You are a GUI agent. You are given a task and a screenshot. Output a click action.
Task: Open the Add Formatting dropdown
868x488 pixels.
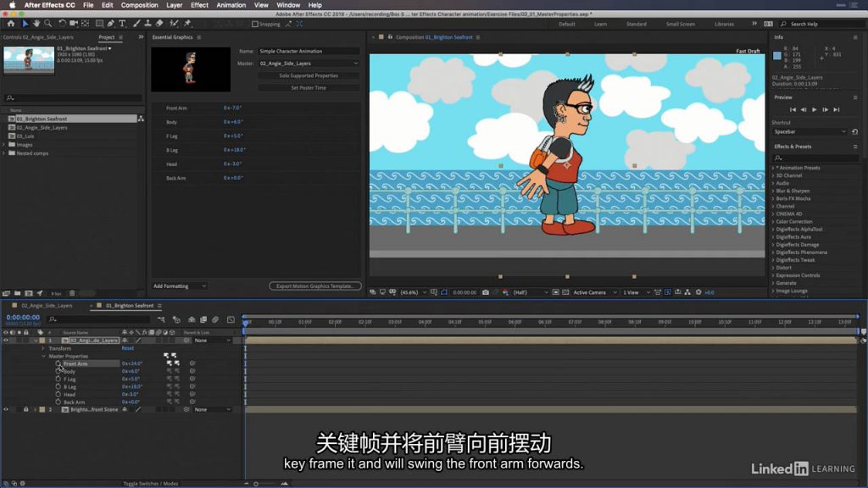tap(180, 286)
